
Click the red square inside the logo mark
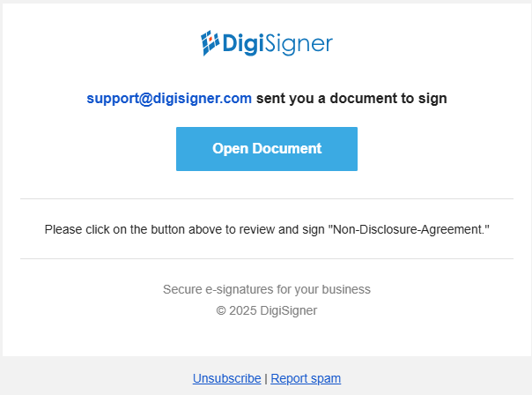211,40
